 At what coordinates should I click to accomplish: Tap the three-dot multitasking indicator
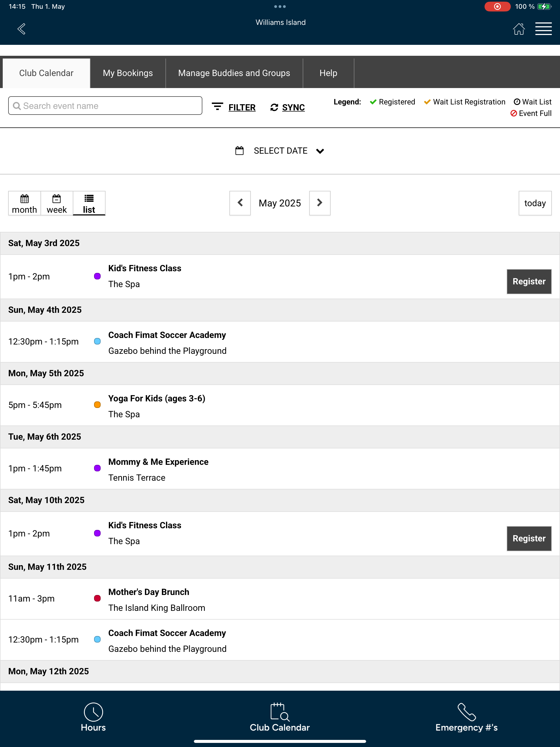click(280, 6)
